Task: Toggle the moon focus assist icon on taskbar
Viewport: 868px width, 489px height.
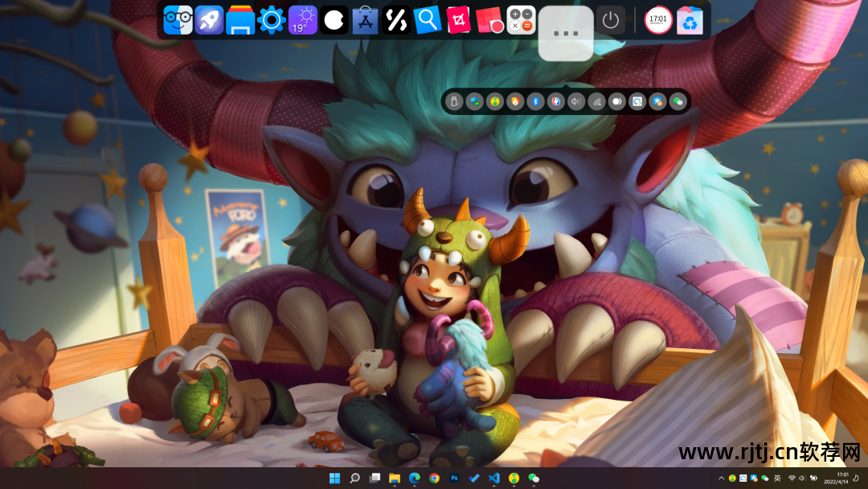Action: click(x=857, y=479)
